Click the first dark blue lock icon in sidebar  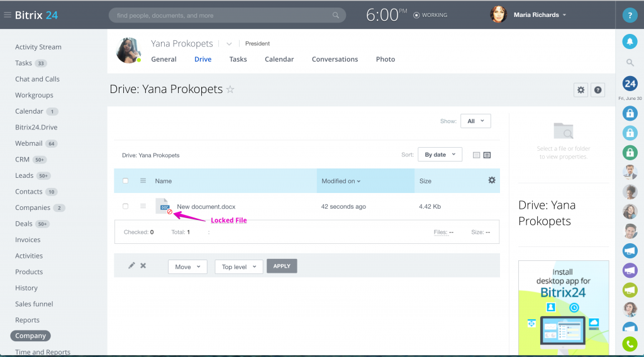pyautogui.click(x=630, y=113)
